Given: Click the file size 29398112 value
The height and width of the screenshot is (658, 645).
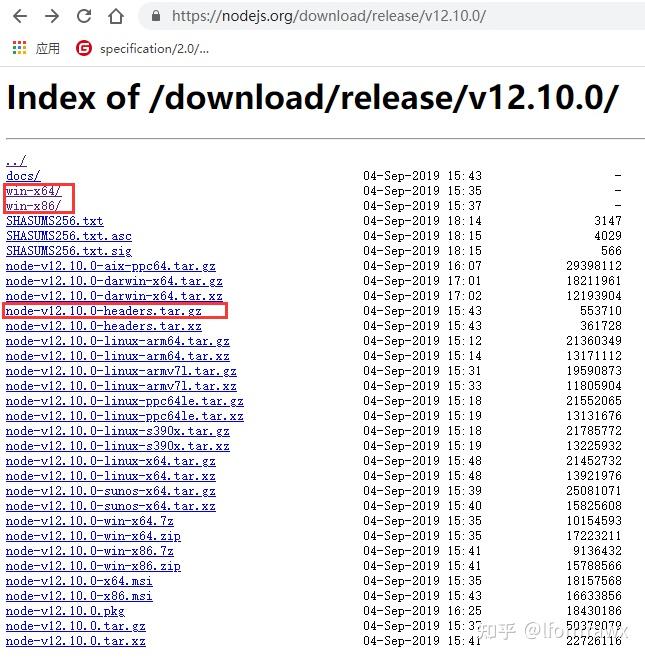Looking at the screenshot, I should click(594, 266).
